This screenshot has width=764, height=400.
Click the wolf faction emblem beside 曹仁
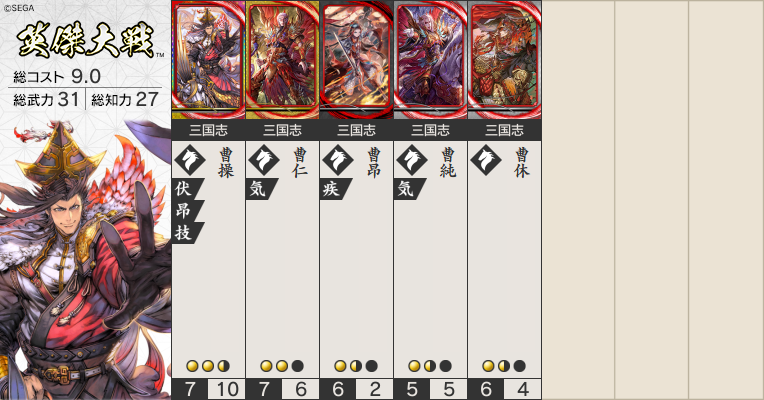click(x=264, y=160)
